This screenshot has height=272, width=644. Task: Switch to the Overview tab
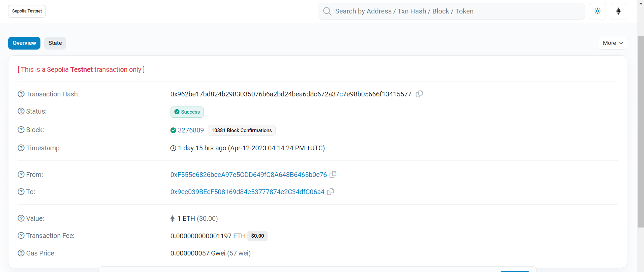pyautogui.click(x=24, y=43)
